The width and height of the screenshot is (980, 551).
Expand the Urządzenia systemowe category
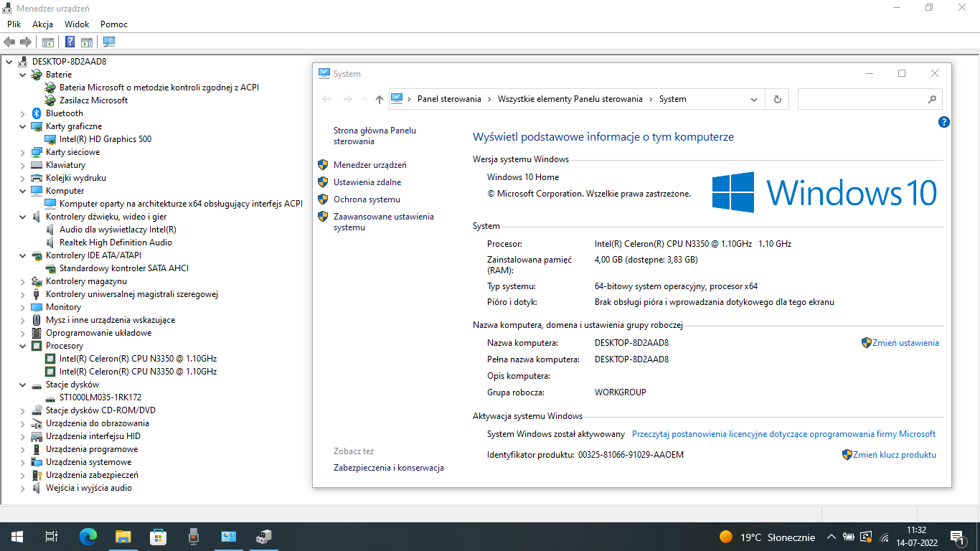coord(23,462)
